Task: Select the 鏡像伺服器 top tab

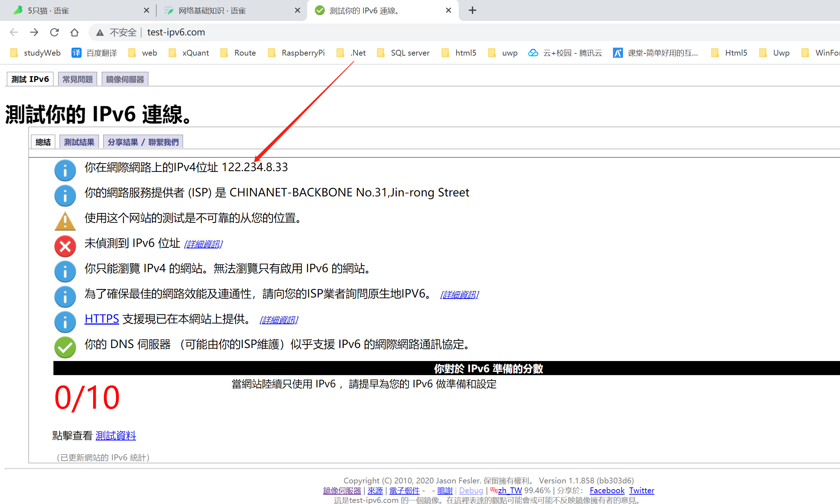Action: pyautogui.click(x=125, y=79)
